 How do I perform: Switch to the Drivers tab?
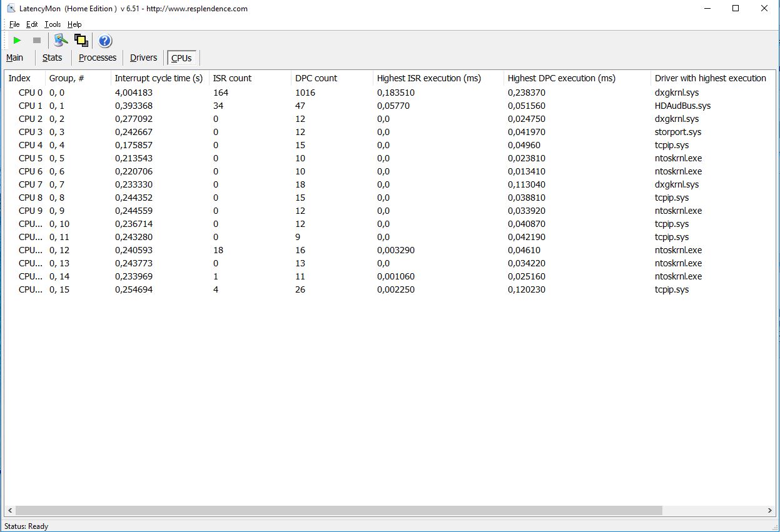[x=144, y=58]
